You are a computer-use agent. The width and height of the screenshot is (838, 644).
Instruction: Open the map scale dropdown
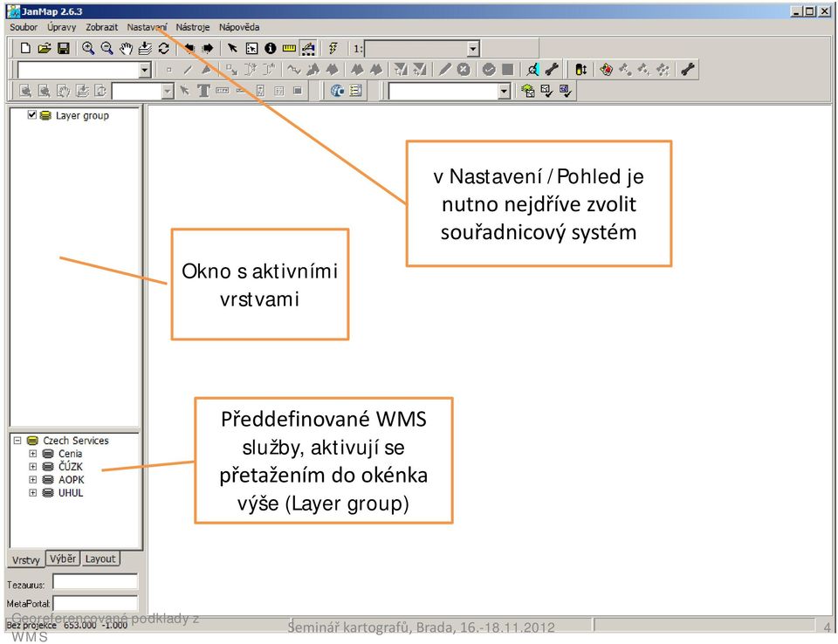click(473, 49)
